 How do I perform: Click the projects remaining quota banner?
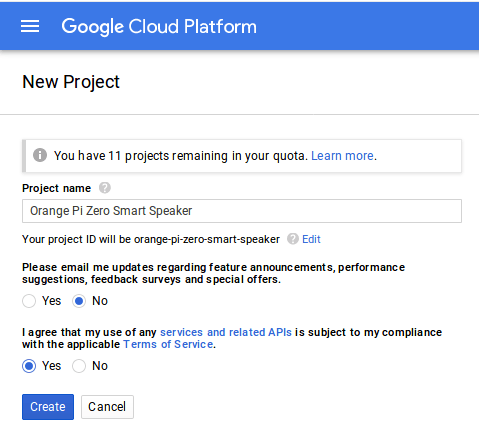[x=242, y=156]
